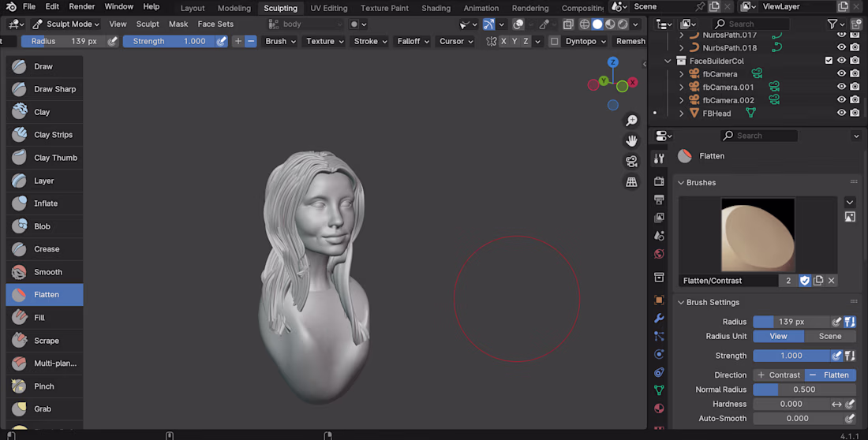The height and width of the screenshot is (440, 868).
Task: Click the pan hand viewport icon
Action: pyautogui.click(x=631, y=141)
